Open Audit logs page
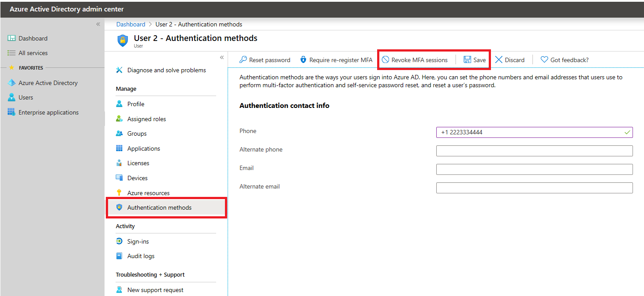The image size is (644, 296). pyautogui.click(x=141, y=256)
